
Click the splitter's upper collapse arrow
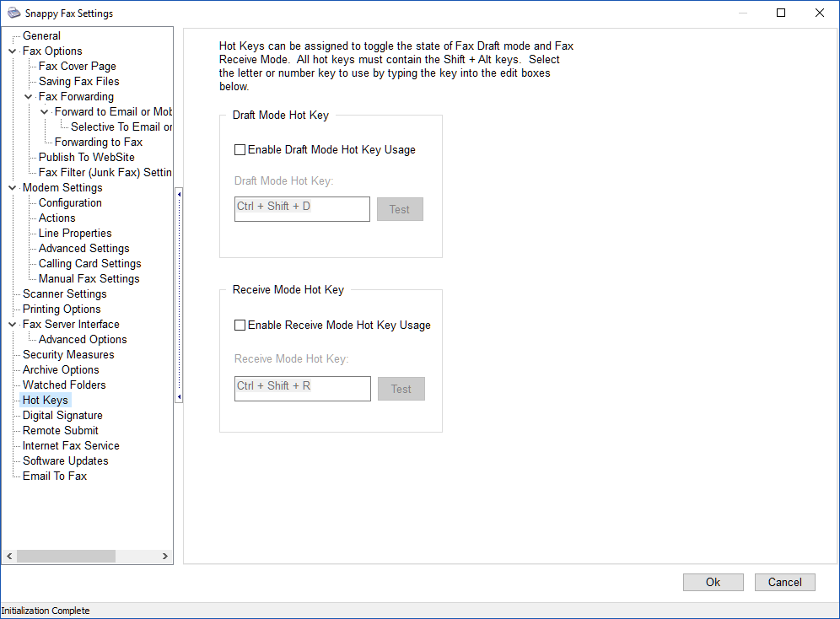pos(179,195)
